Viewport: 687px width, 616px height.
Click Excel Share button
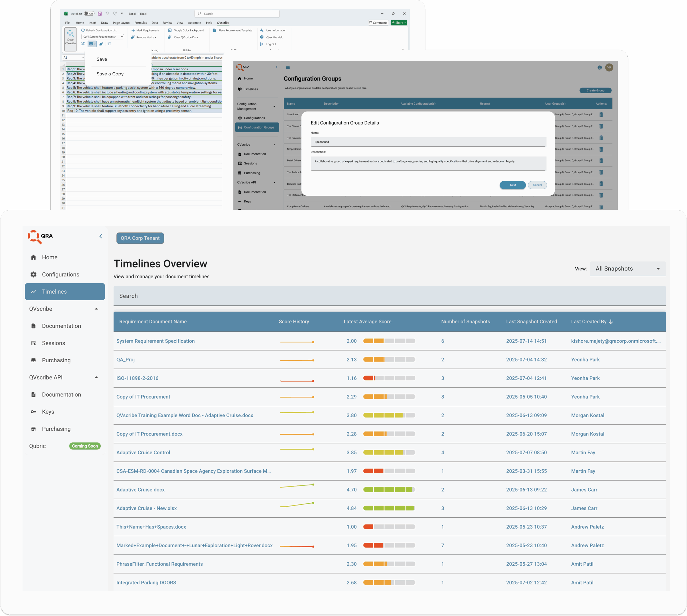click(x=399, y=23)
